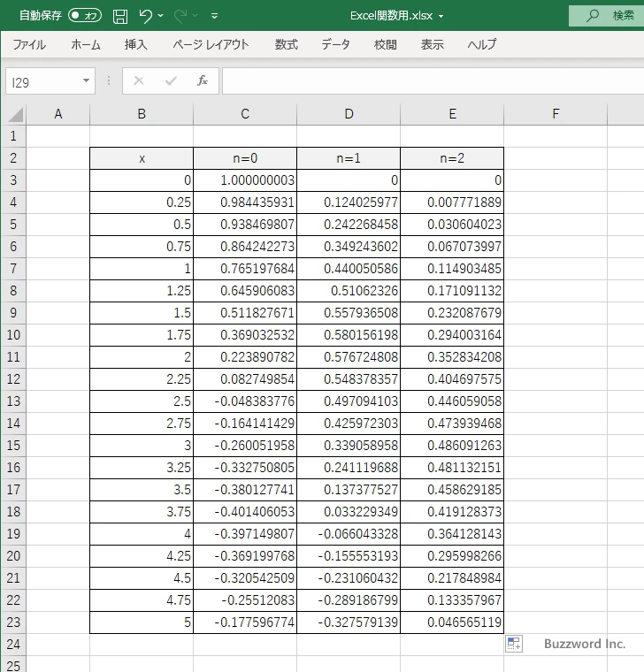Image resolution: width=644 pixels, height=672 pixels.
Task: Open the Redo history dropdown arrow
Action: 195,16
